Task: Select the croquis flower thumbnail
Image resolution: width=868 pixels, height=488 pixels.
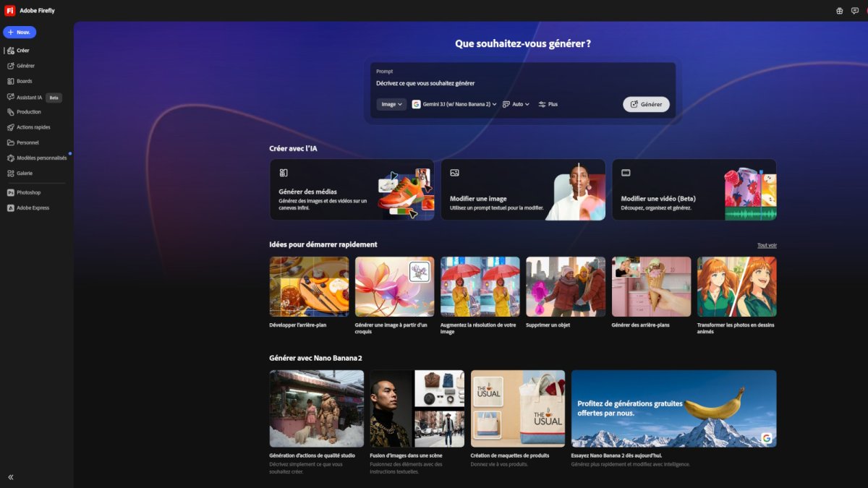Action: click(394, 286)
